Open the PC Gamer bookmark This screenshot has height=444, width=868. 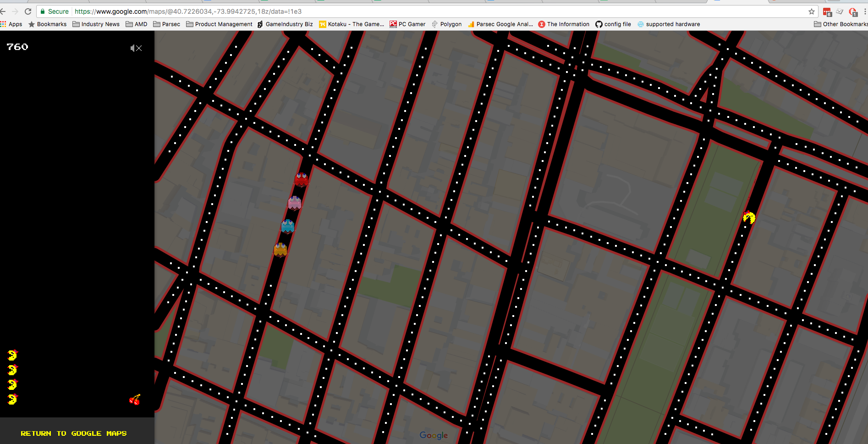click(x=407, y=24)
